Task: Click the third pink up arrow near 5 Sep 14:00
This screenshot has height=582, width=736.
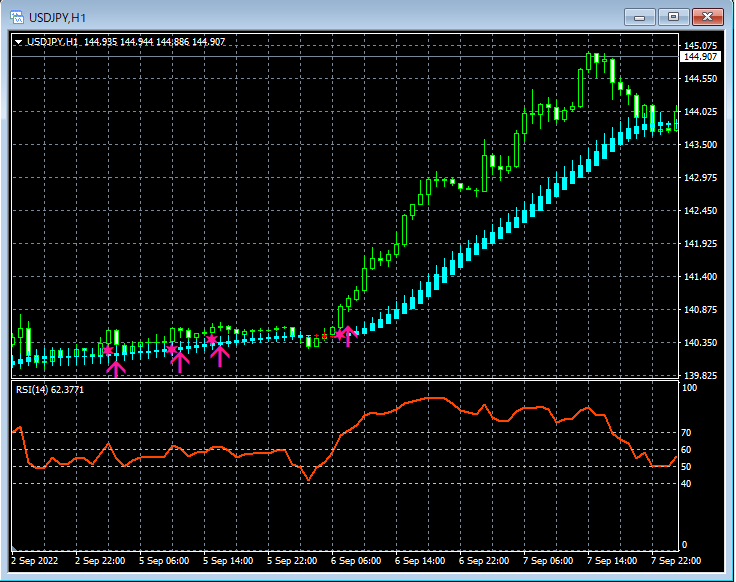Action: [220, 353]
